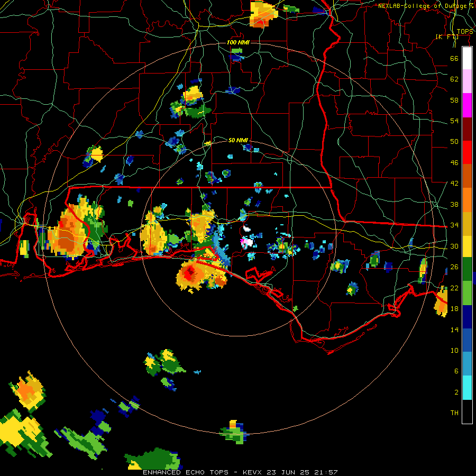Viewport: 476px width, 476px height.
Task: Select the cyan legend swatch
Action: [467, 388]
